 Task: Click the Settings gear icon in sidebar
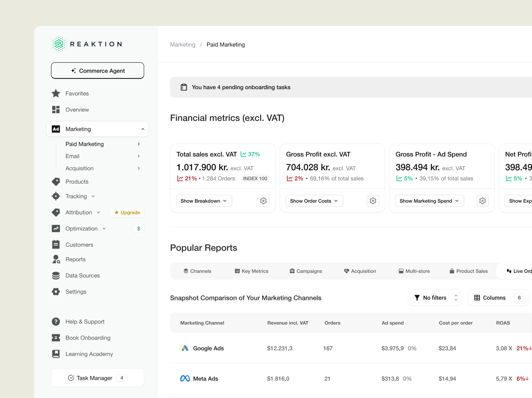[x=56, y=292]
